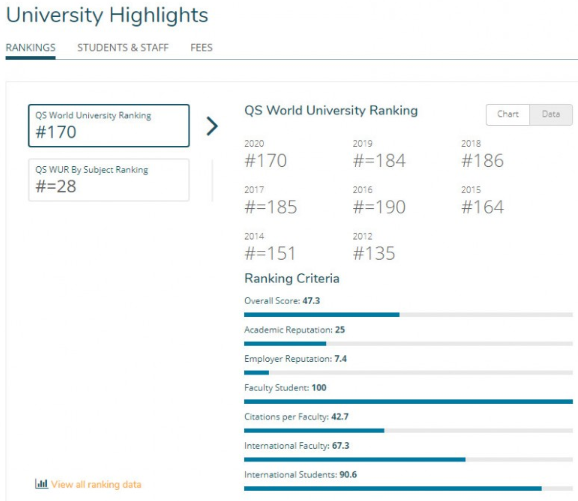Click 2014 ranking #=151 value
Image resolution: width=578 pixels, height=501 pixels.
pyautogui.click(x=270, y=254)
